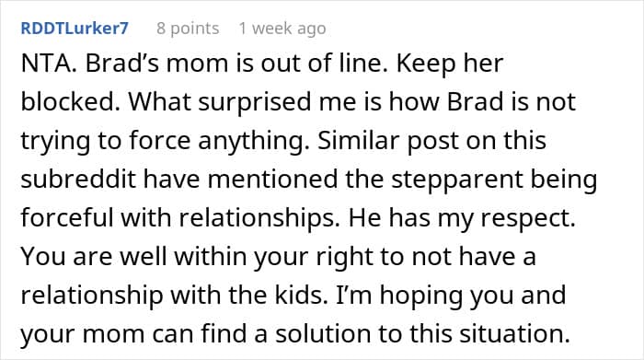The width and height of the screenshot is (644, 360).
Task: Click the word blocked in the second line
Action: pyautogui.click(x=70, y=102)
